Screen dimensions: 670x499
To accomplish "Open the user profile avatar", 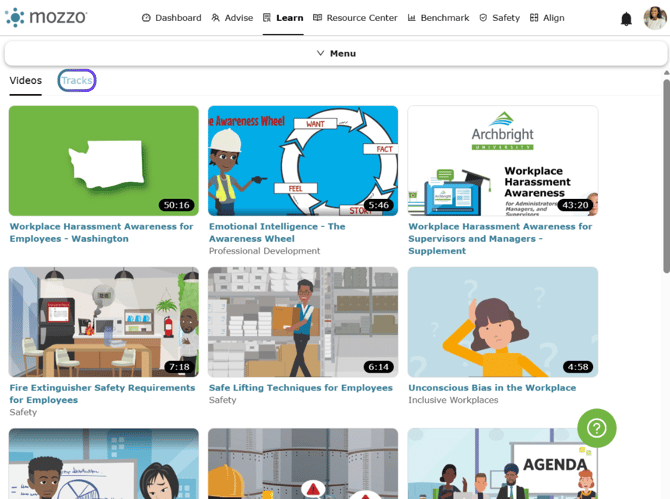I will [x=655, y=18].
